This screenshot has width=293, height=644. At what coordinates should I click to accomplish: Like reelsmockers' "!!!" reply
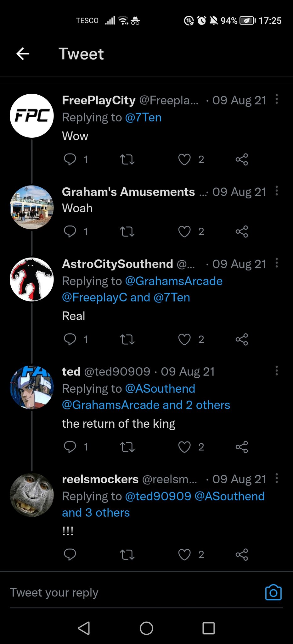coord(184,554)
